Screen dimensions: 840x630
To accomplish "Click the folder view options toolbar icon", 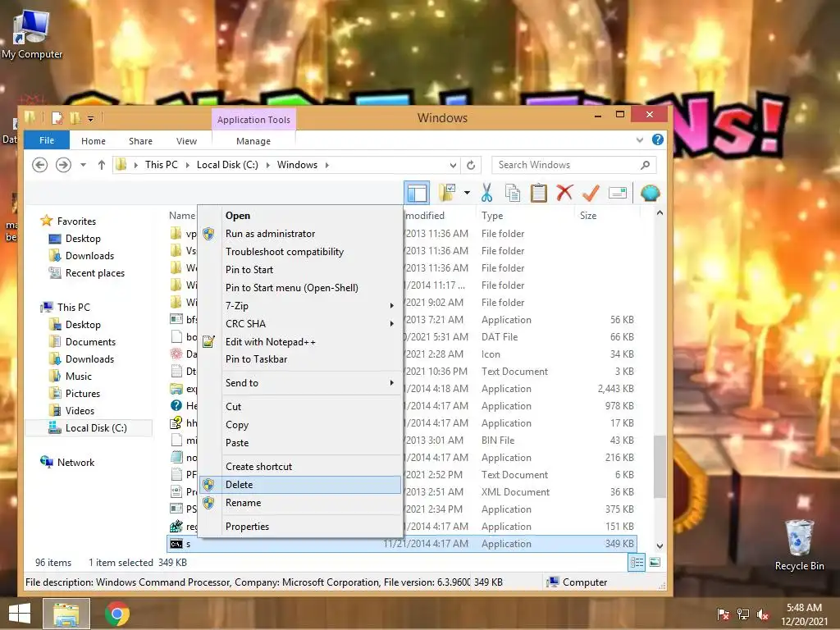I will click(447, 192).
